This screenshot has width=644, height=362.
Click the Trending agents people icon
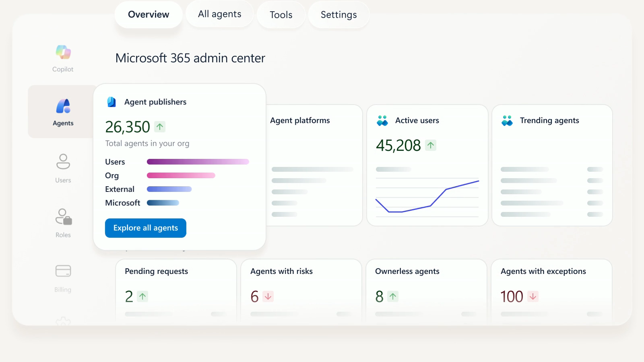click(x=507, y=119)
